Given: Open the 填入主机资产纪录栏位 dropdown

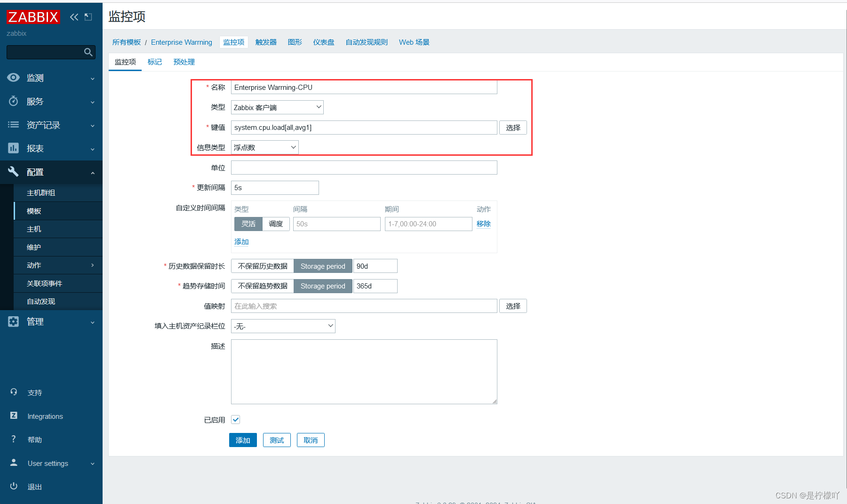Looking at the screenshot, I should pyautogui.click(x=283, y=326).
